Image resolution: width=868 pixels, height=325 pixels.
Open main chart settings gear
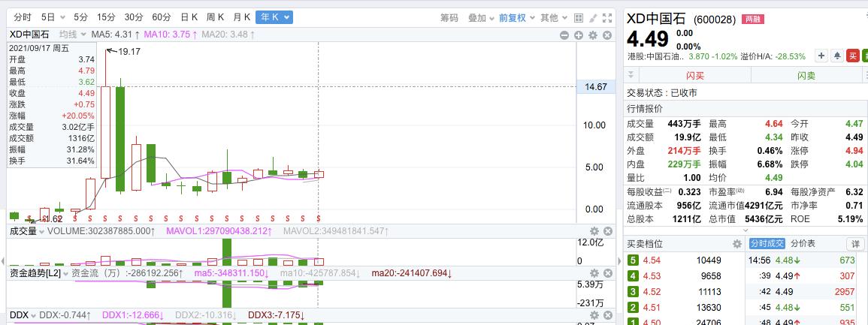(x=593, y=35)
